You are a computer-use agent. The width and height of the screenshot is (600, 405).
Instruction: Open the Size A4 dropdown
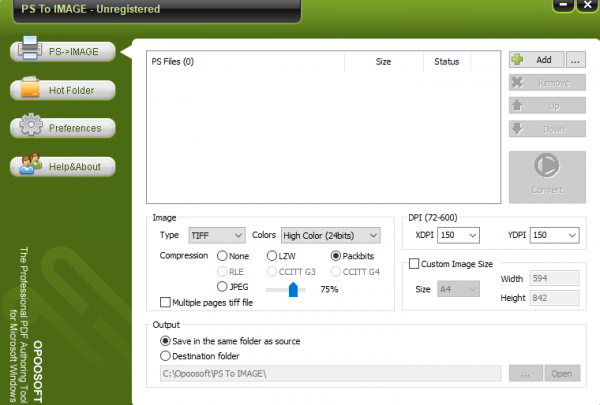(x=458, y=289)
